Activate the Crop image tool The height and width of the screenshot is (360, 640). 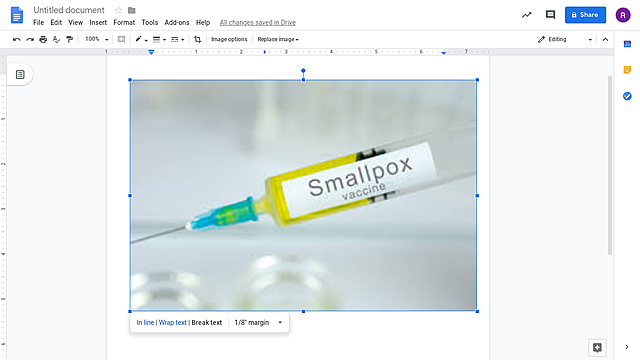pos(198,39)
